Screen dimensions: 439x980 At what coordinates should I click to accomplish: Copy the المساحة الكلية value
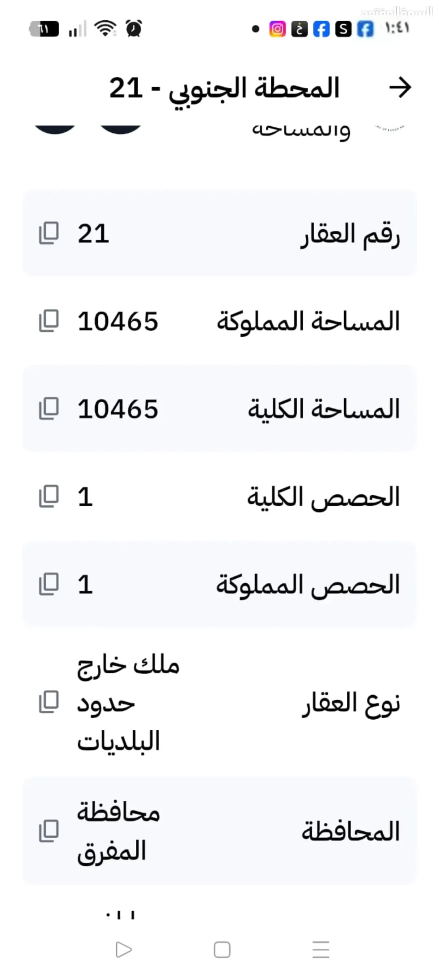(49, 409)
